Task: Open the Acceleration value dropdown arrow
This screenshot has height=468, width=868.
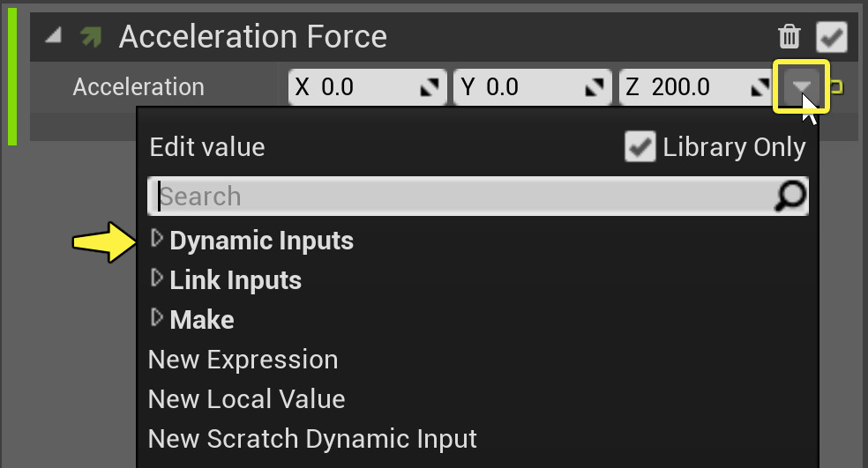Action: click(801, 86)
